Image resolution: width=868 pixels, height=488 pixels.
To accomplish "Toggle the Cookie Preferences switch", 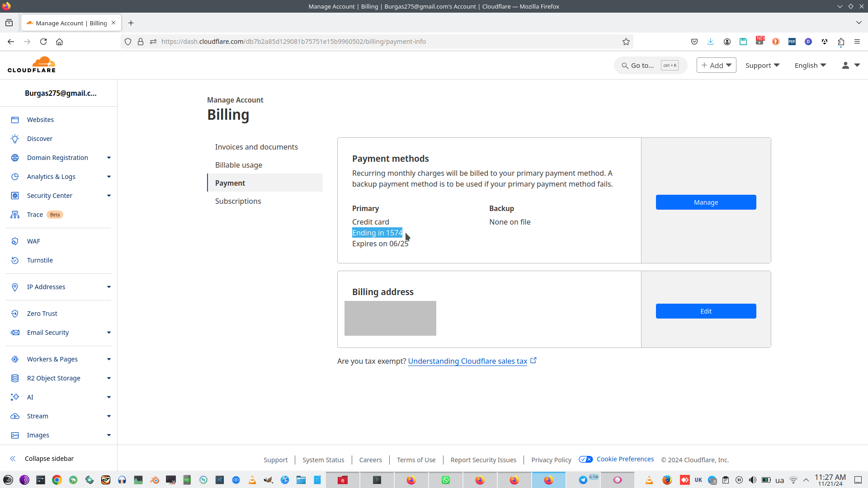I will (585, 459).
